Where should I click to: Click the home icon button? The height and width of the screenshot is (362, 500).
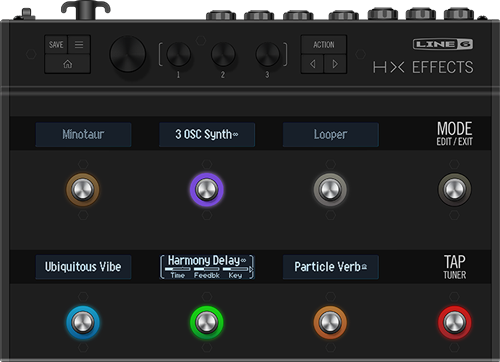point(68,64)
